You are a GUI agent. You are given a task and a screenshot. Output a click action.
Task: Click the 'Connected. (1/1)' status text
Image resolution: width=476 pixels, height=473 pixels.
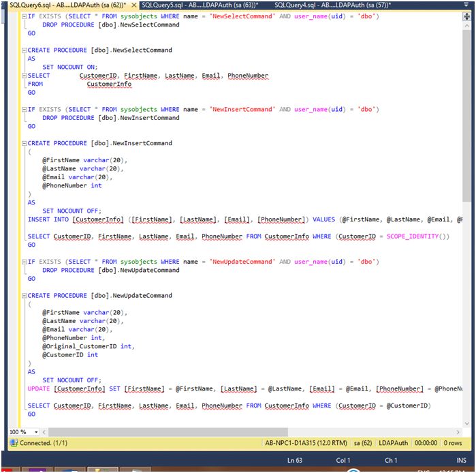tap(44, 443)
